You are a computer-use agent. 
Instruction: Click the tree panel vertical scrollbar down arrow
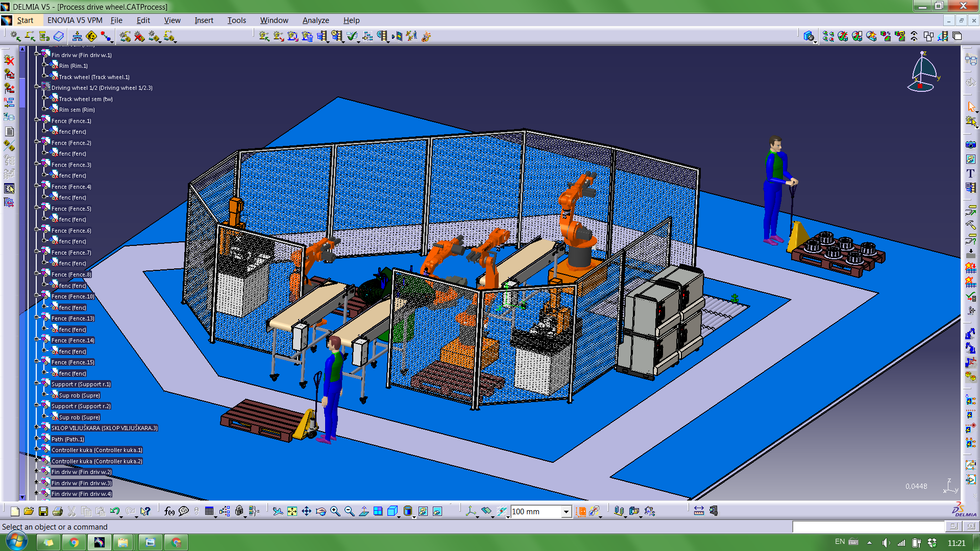pyautogui.click(x=22, y=497)
